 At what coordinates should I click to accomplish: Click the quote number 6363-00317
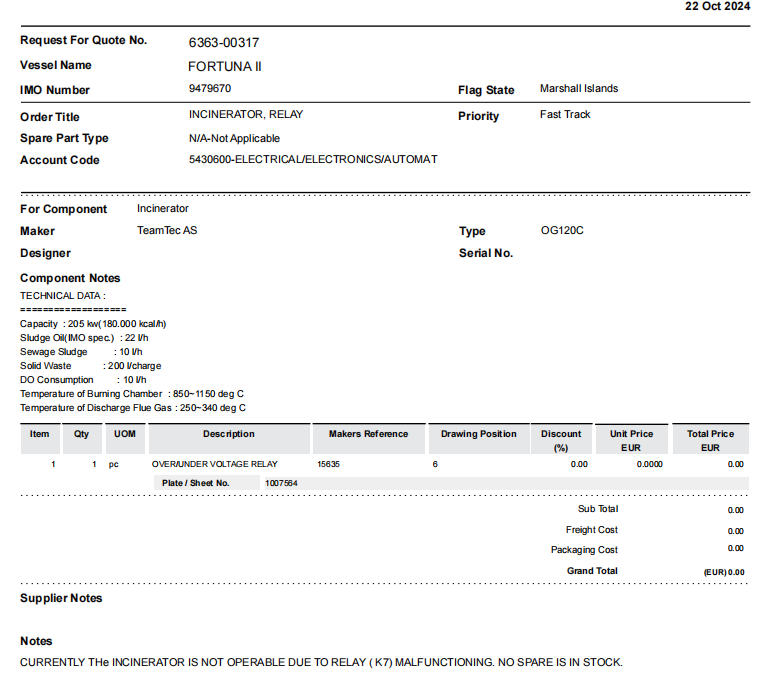tap(224, 43)
